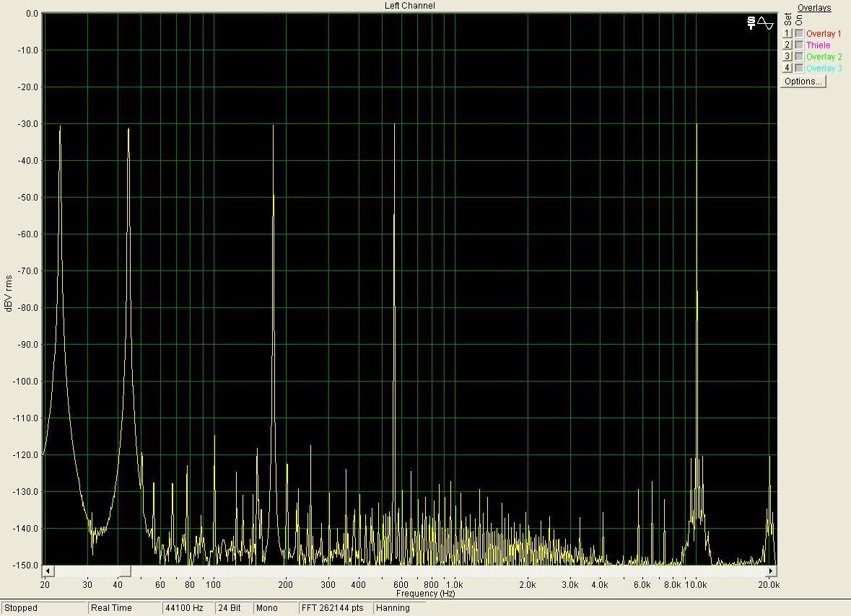Open the overlay Options... dialog
The width and height of the screenshot is (851, 616).
803,82
